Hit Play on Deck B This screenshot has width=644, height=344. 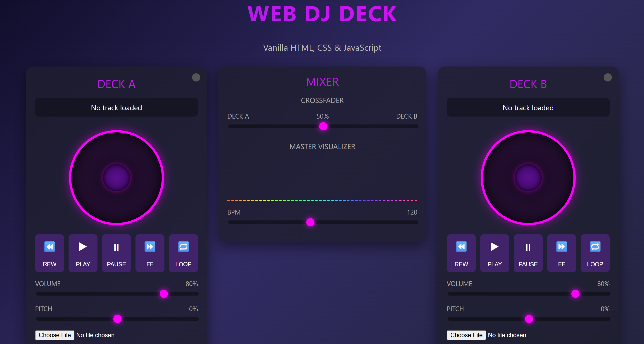click(494, 253)
